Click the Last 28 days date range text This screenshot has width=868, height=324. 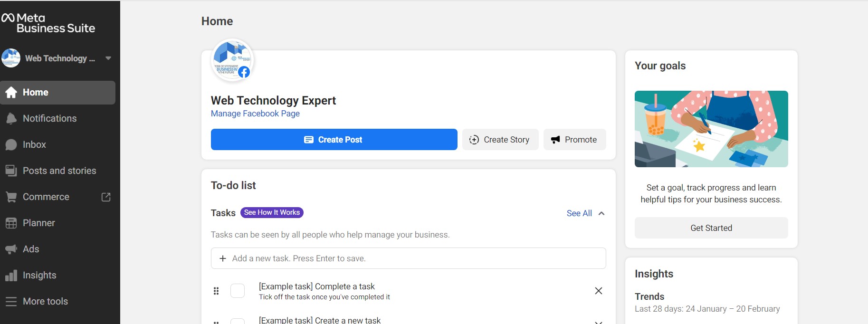tap(707, 309)
